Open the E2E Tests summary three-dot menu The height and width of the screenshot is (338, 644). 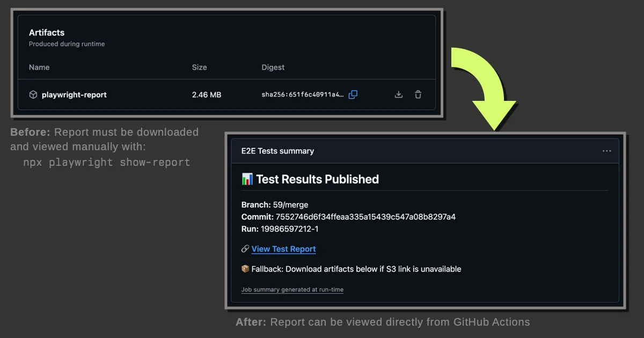click(x=606, y=151)
